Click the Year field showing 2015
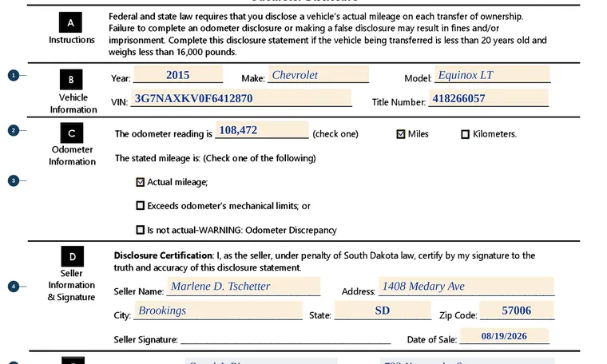Screen dimensions: 607x364 [x=178, y=74]
